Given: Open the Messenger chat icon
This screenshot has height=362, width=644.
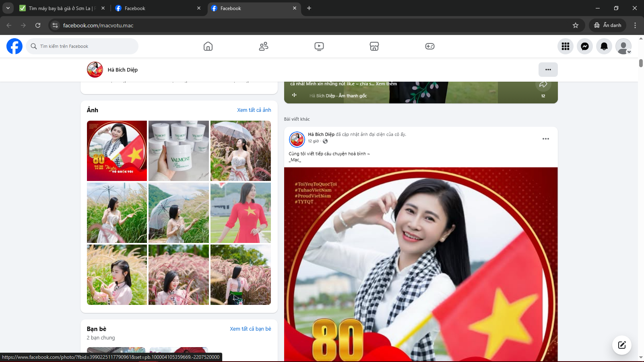Looking at the screenshot, I should pos(585,46).
